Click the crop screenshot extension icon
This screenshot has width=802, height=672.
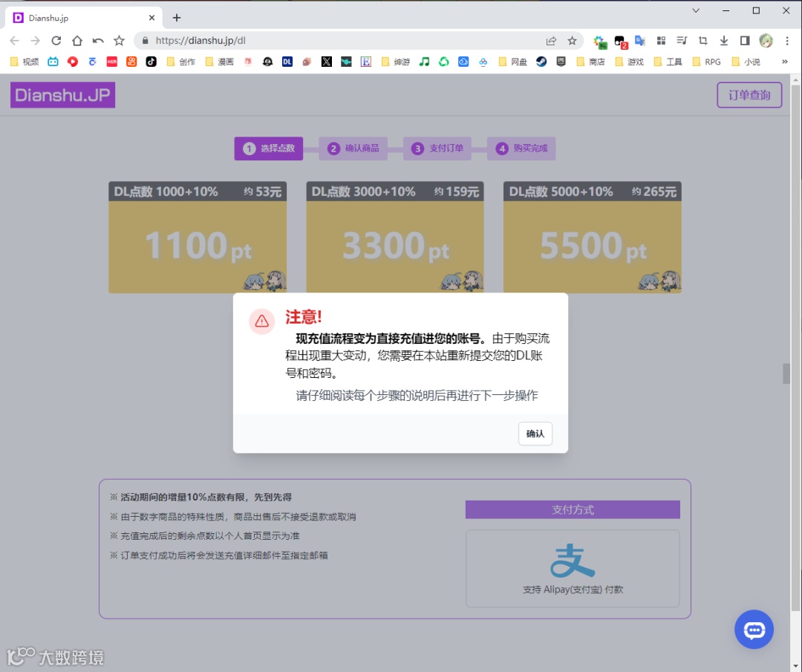(x=702, y=40)
